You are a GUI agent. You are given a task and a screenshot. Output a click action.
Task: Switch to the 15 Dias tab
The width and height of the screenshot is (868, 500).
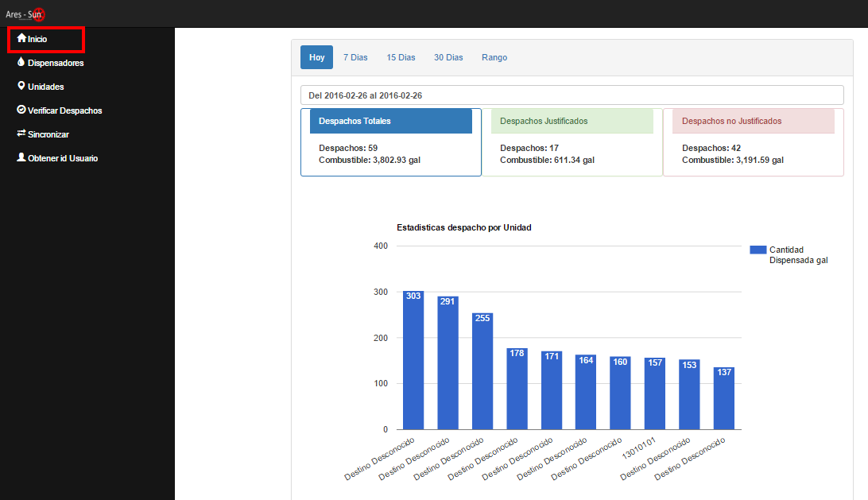tap(401, 56)
